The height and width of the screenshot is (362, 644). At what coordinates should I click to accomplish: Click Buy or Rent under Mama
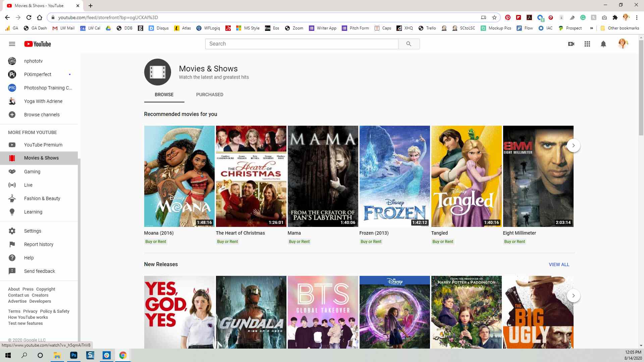pyautogui.click(x=299, y=242)
